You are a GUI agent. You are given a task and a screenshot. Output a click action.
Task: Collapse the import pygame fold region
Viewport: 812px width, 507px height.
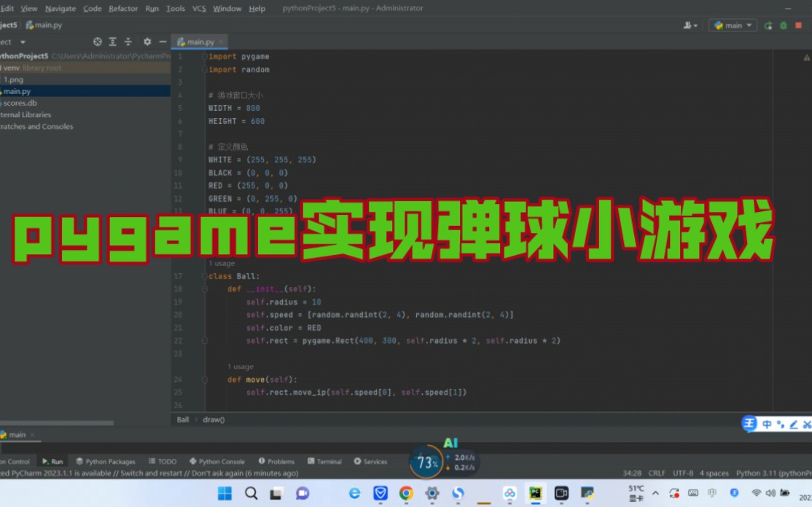[205, 56]
